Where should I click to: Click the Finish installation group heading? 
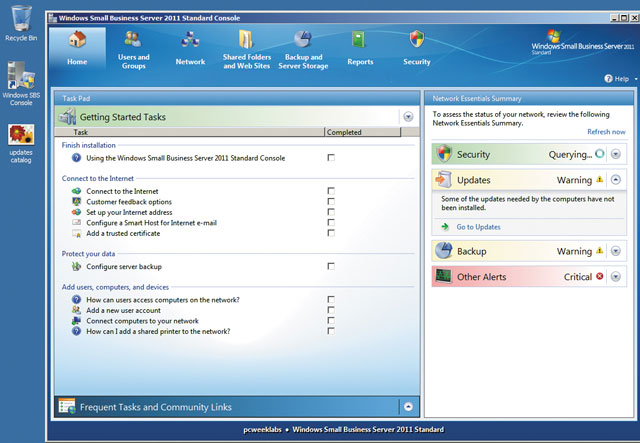coord(89,145)
